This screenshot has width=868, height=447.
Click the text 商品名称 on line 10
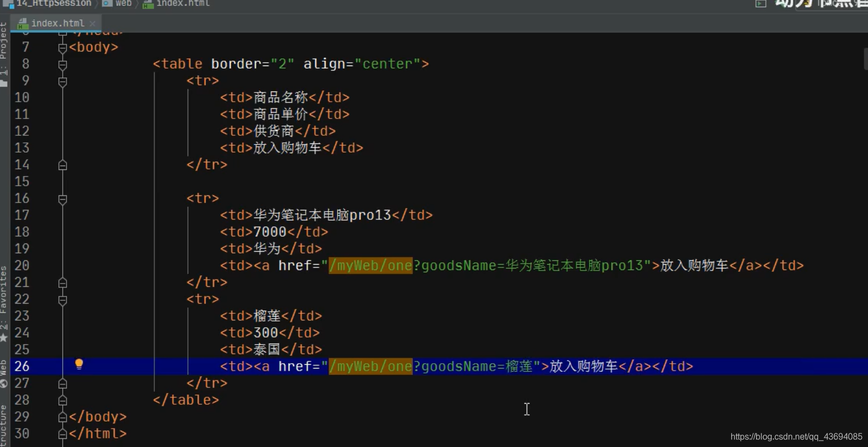(x=281, y=97)
